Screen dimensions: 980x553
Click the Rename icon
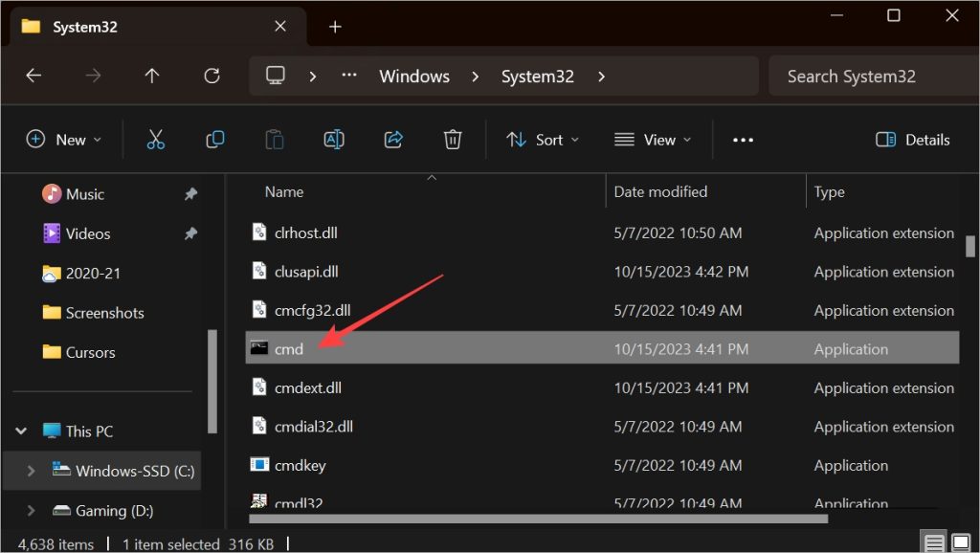(x=334, y=140)
